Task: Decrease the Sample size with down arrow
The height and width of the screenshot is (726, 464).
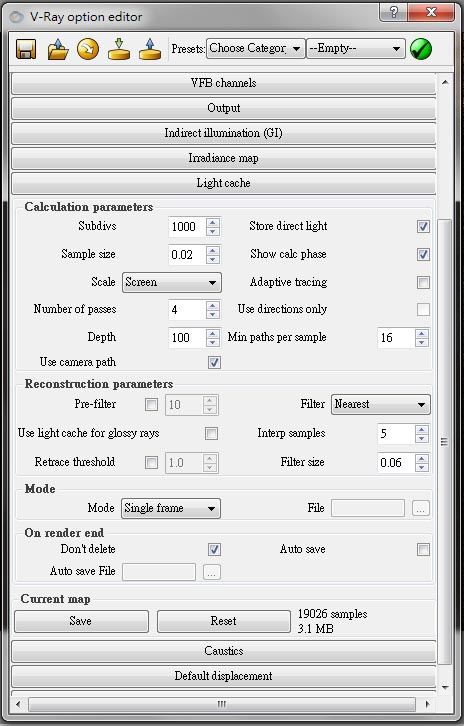Action: point(213,259)
